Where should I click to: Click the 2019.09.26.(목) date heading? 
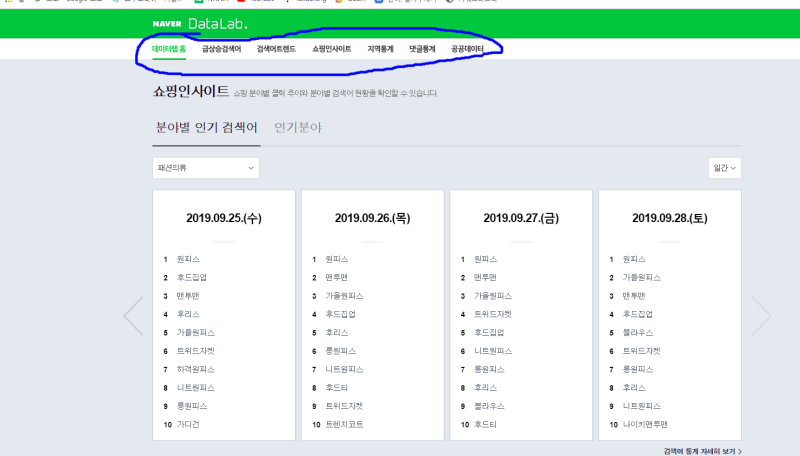coord(372,218)
